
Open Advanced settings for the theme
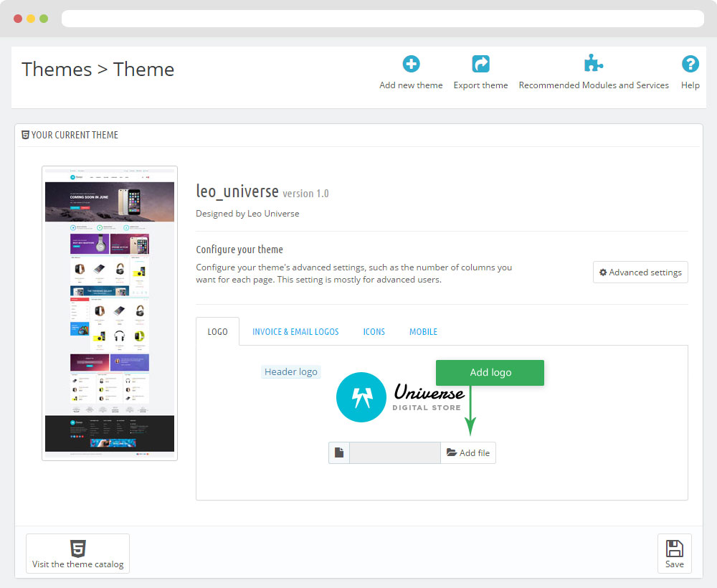point(640,272)
